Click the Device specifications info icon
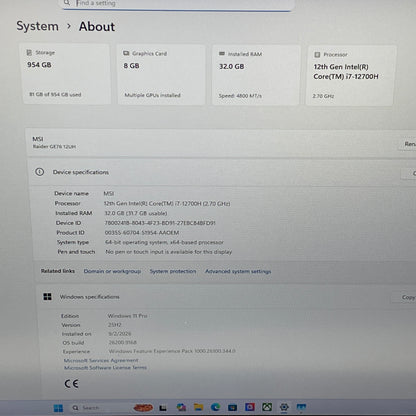 [x=40, y=172]
